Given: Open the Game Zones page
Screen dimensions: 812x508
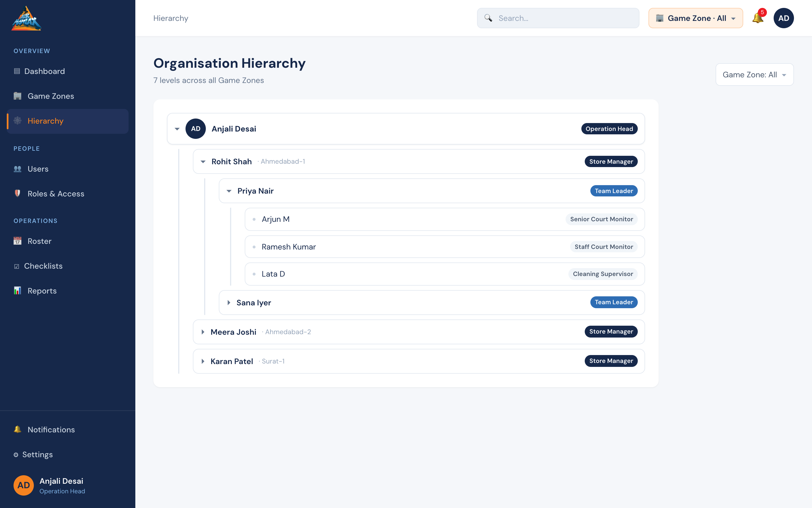Looking at the screenshot, I should pyautogui.click(x=67, y=96).
